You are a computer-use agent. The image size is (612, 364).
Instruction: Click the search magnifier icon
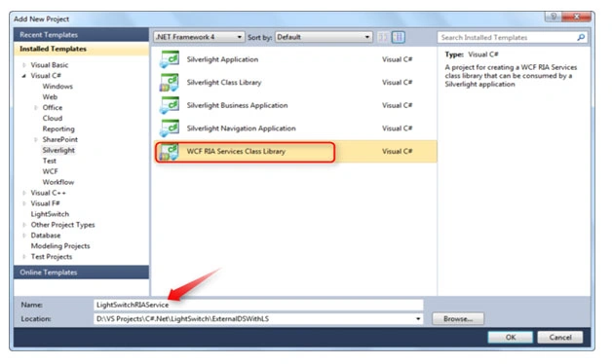point(581,37)
